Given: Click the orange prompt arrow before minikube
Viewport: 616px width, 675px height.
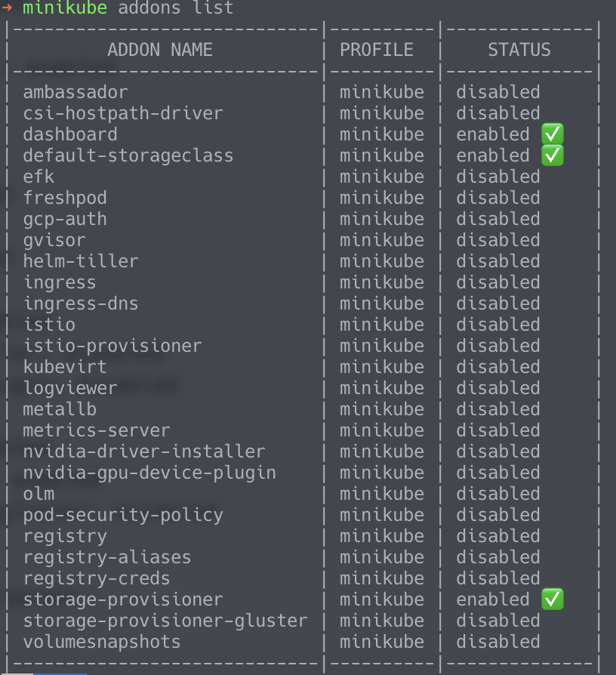Looking at the screenshot, I should coord(8,8).
